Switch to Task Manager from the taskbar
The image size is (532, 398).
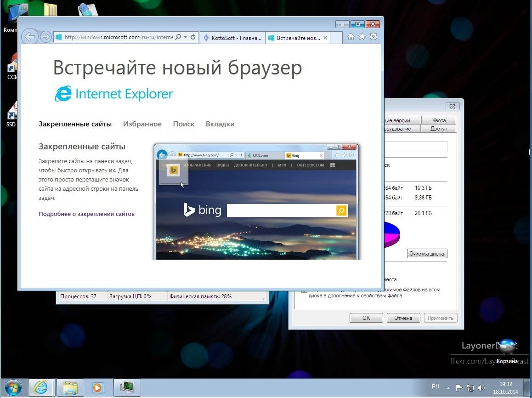[x=127, y=387]
